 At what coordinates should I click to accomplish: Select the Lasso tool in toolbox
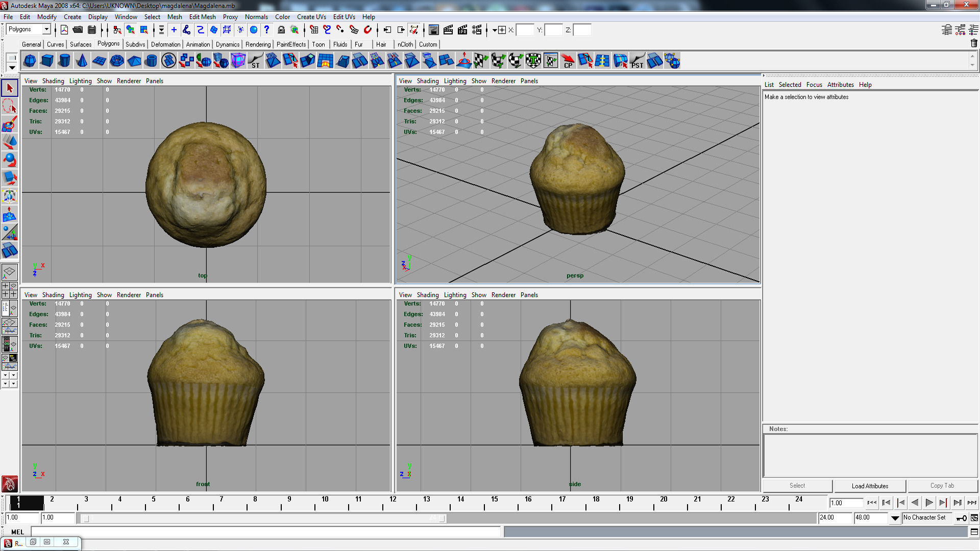point(10,106)
